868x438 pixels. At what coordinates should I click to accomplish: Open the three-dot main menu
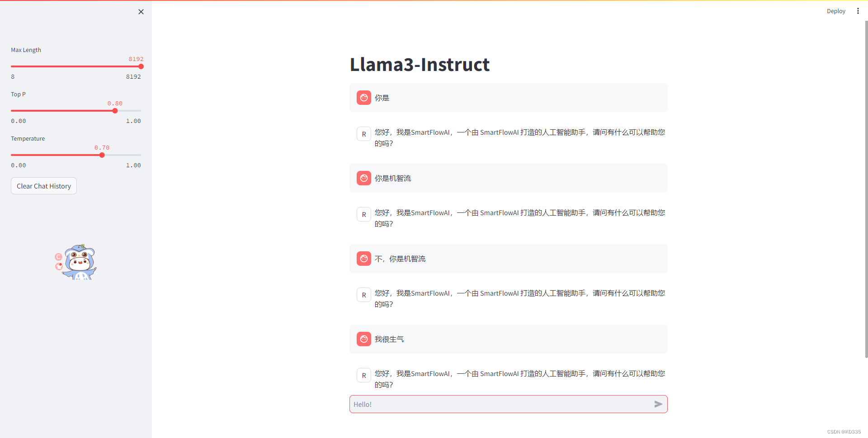(858, 11)
